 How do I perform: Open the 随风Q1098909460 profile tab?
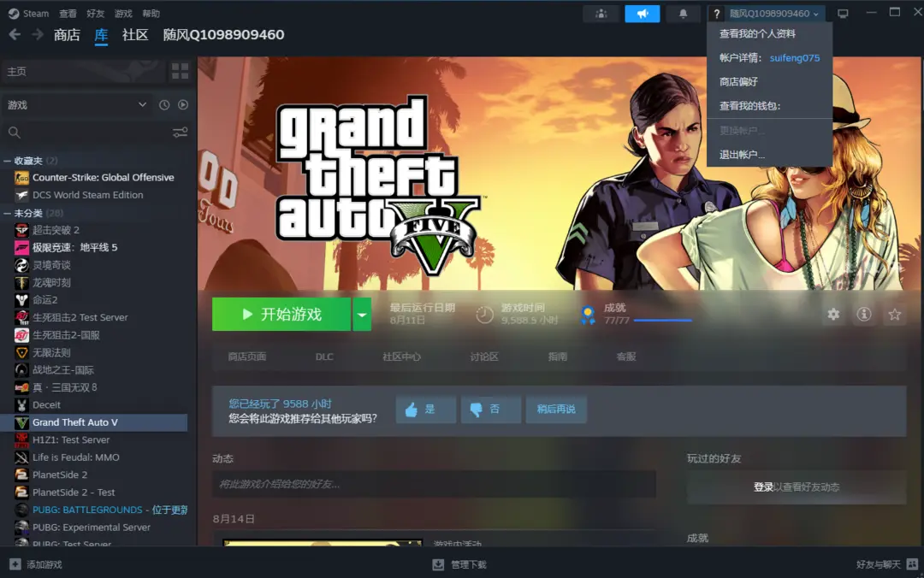223,35
